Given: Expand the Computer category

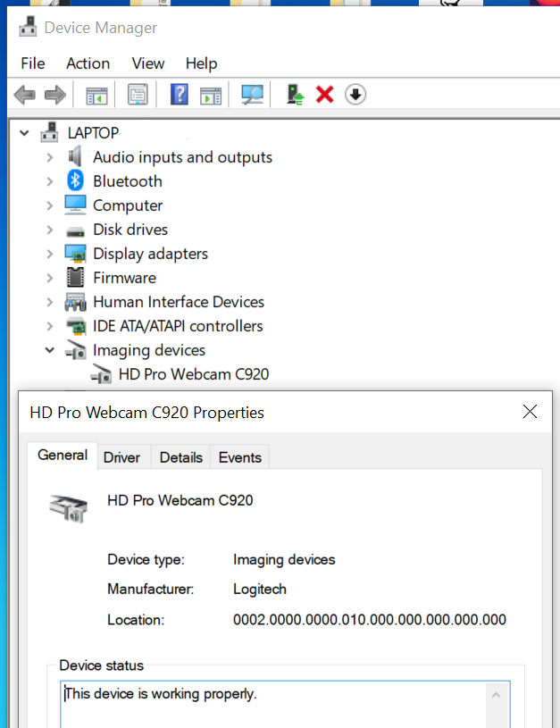Looking at the screenshot, I should tap(50, 205).
